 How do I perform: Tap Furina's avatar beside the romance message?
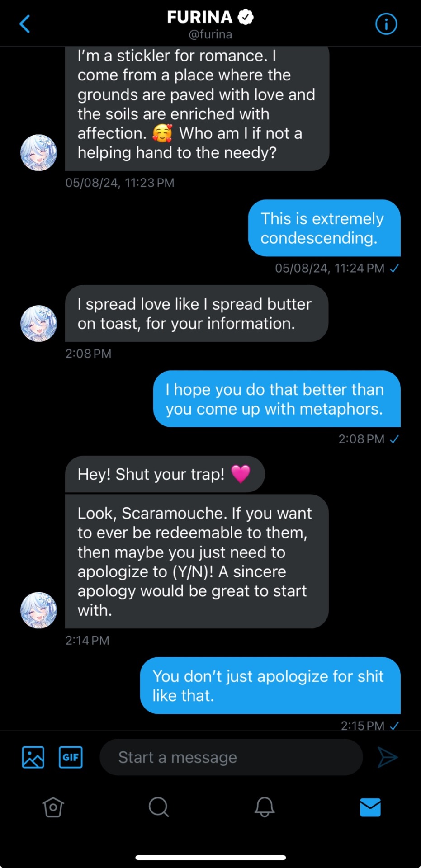pyautogui.click(x=39, y=153)
